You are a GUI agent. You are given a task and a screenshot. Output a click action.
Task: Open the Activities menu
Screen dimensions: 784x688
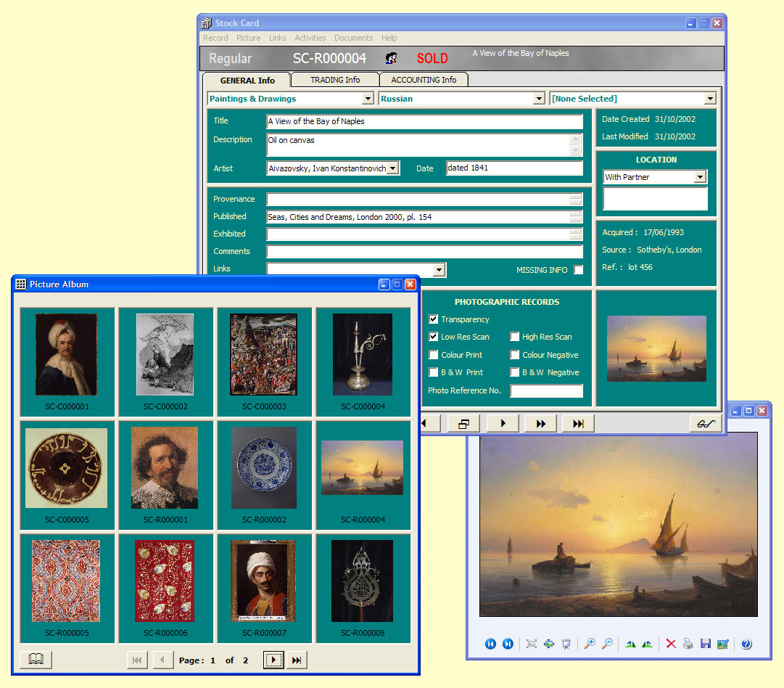pos(310,38)
